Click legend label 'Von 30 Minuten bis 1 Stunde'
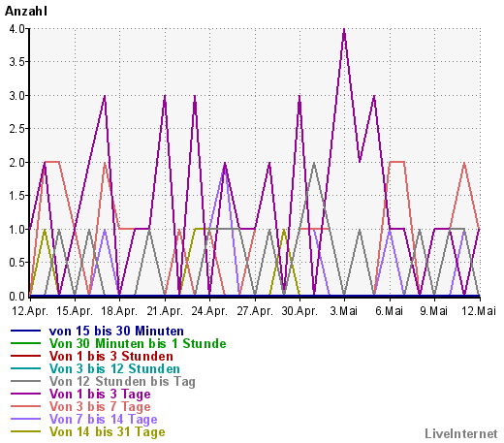 point(138,343)
